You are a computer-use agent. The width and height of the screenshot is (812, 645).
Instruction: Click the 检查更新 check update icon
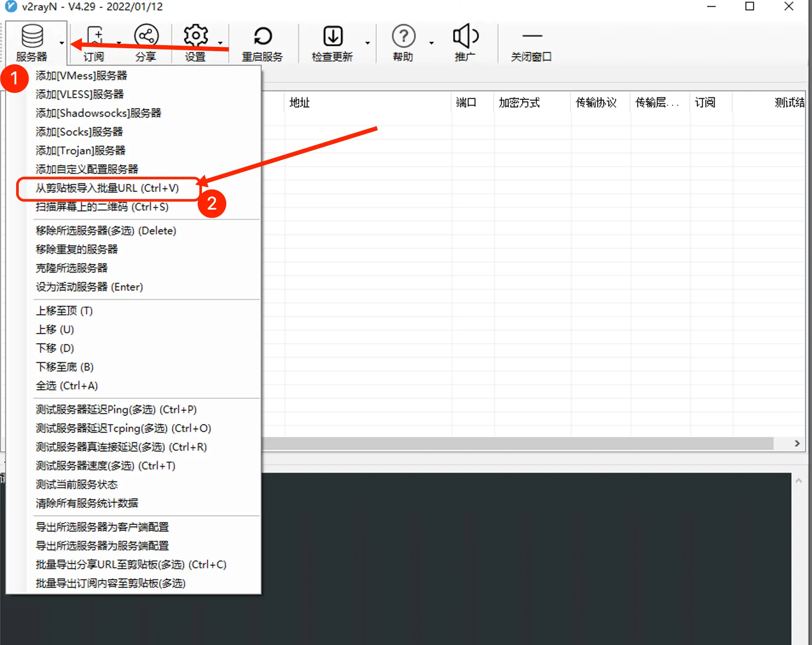click(x=332, y=43)
